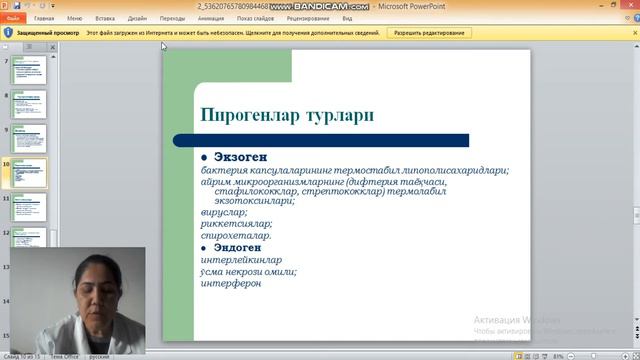Go to next slide using double-down arrow
640x360 pixels.
pos(637,336)
